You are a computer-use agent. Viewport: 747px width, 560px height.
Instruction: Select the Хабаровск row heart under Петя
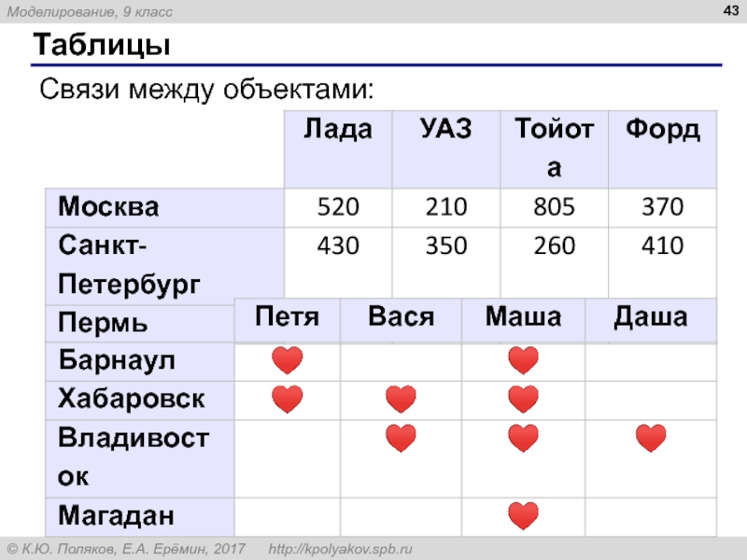click(288, 399)
